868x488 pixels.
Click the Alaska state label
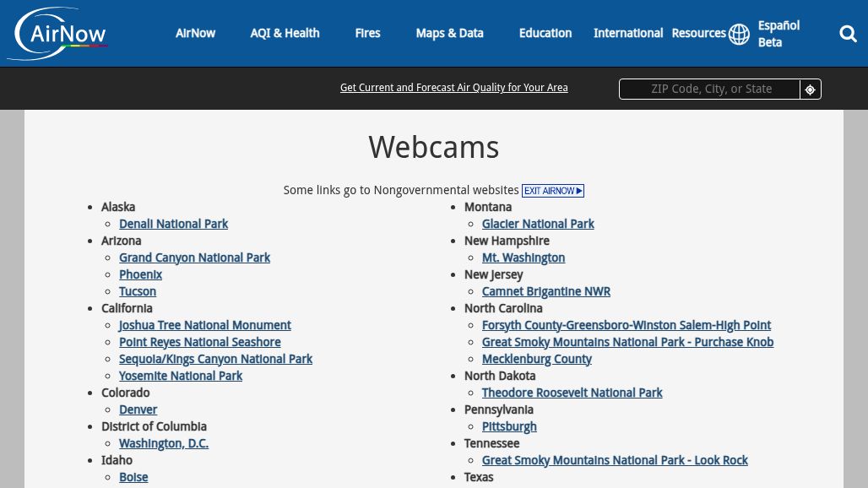tap(118, 207)
